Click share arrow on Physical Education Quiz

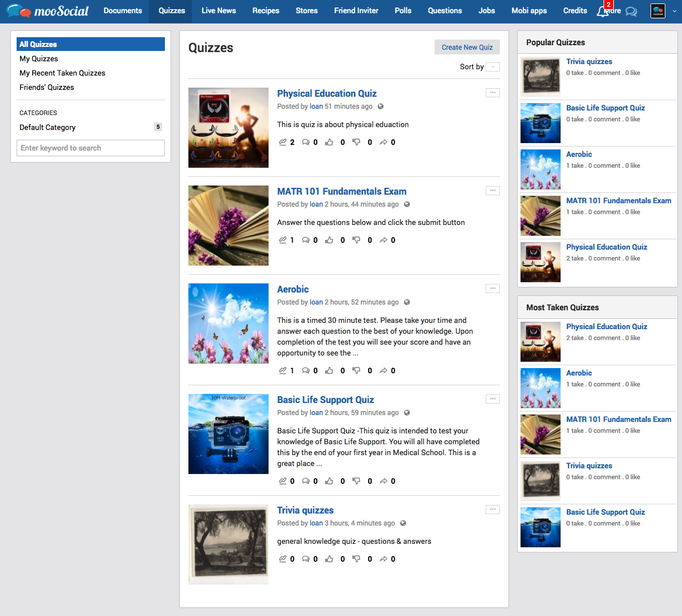point(383,142)
